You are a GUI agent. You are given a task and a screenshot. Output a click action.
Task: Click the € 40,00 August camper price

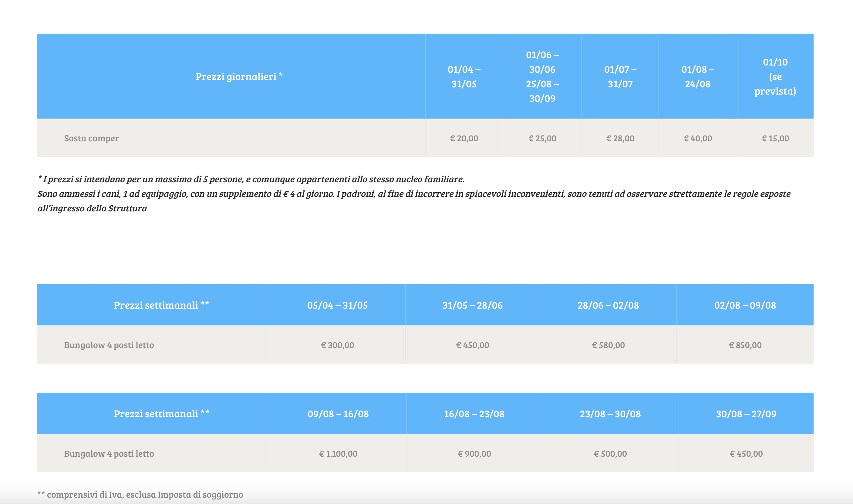pos(697,138)
